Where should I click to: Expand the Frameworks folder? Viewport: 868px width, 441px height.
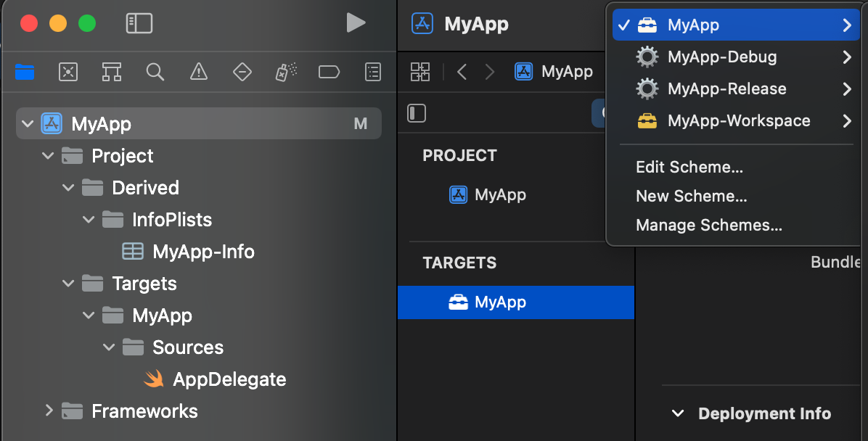coord(49,411)
